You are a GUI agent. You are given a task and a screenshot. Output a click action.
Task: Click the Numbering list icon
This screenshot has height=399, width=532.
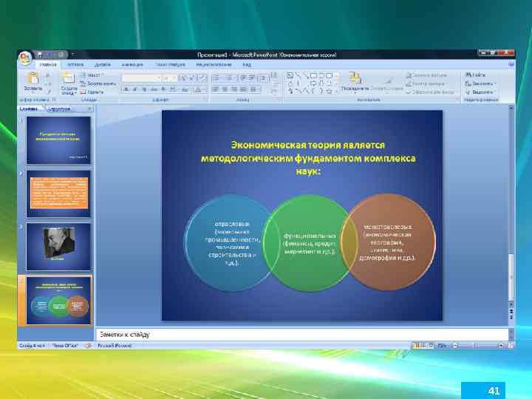229,78
